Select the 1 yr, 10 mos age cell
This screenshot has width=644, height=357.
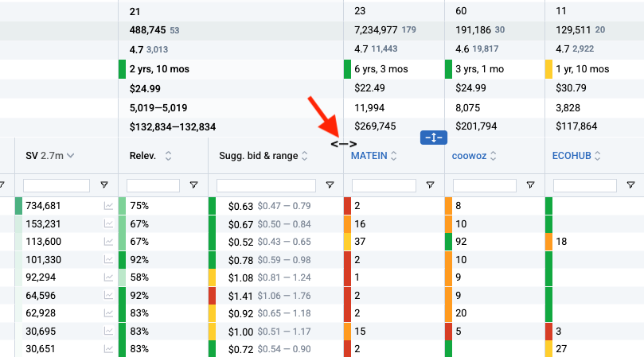[x=583, y=69]
